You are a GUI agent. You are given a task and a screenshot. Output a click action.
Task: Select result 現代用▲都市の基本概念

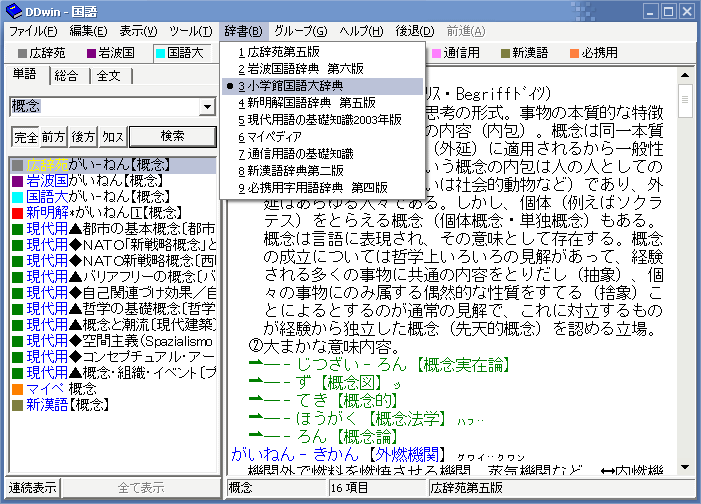click(x=113, y=229)
